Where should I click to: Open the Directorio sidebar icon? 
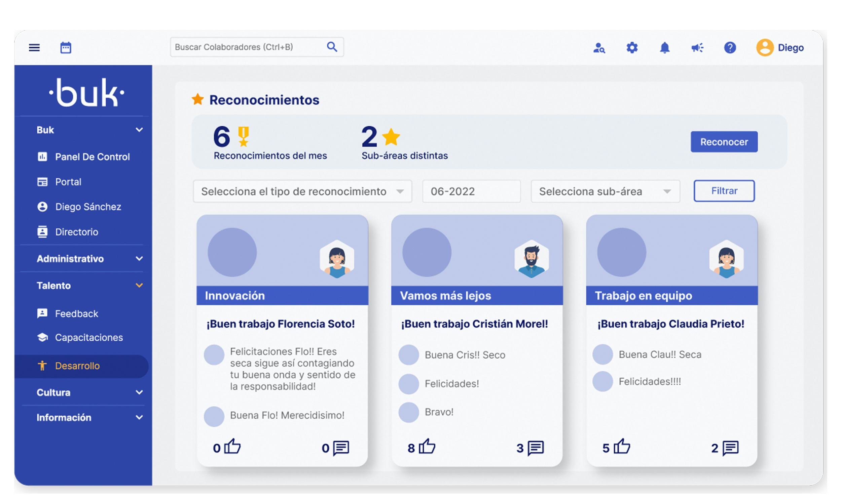point(43,232)
